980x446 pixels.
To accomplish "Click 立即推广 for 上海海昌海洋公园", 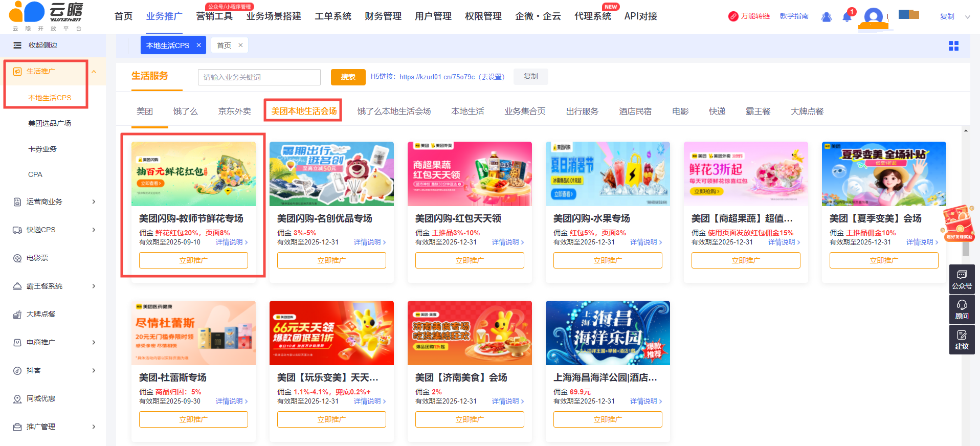I will click(x=608, y=419).
